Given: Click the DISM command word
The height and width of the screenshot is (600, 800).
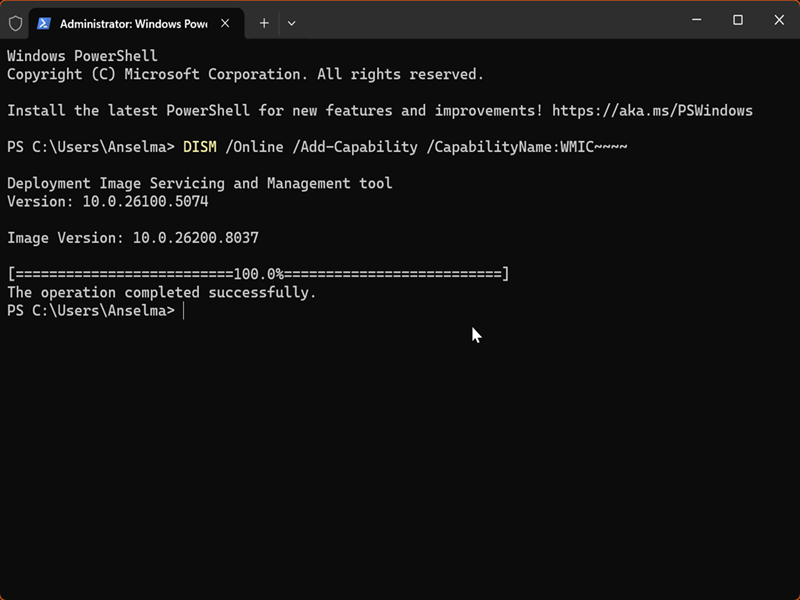Looking at the screenshot, I should (x=200, y=147).
